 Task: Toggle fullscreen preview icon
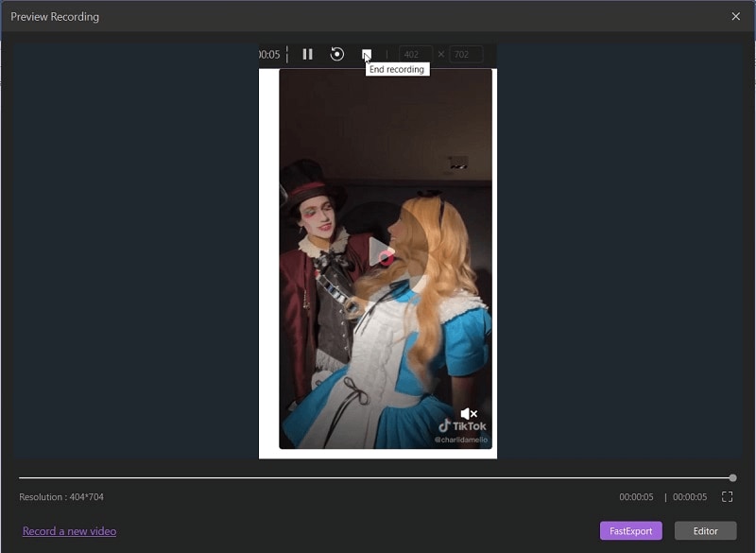point(727,496)
